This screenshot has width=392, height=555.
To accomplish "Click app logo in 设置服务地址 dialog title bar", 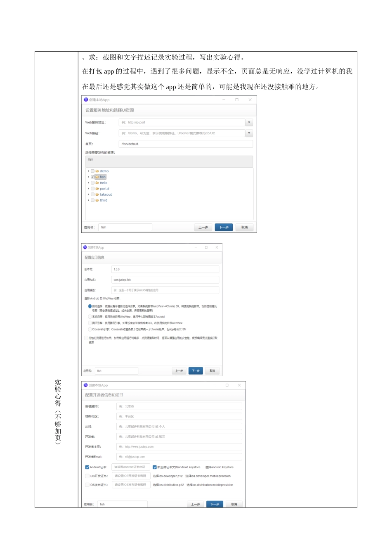I will pos(86,100).
